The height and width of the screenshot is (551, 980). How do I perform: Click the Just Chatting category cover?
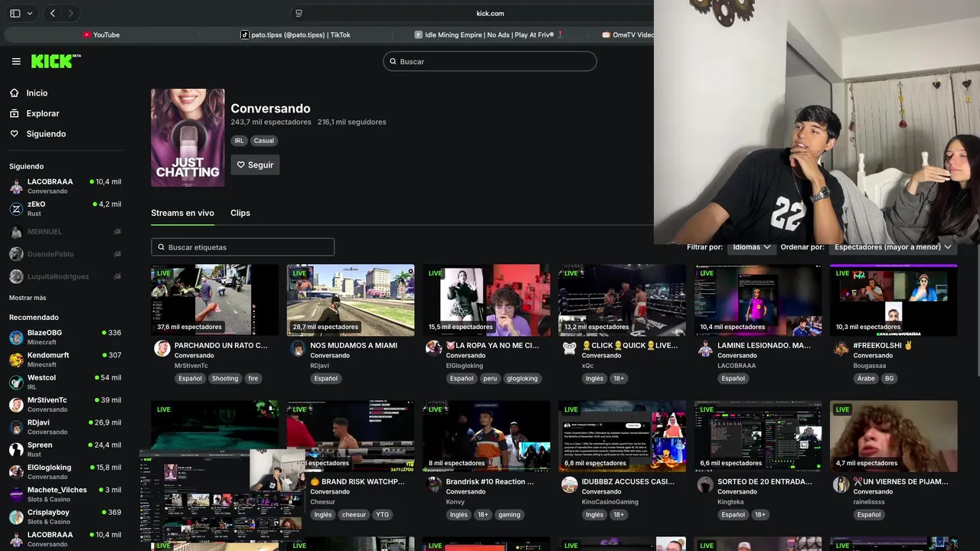(188, 138)
